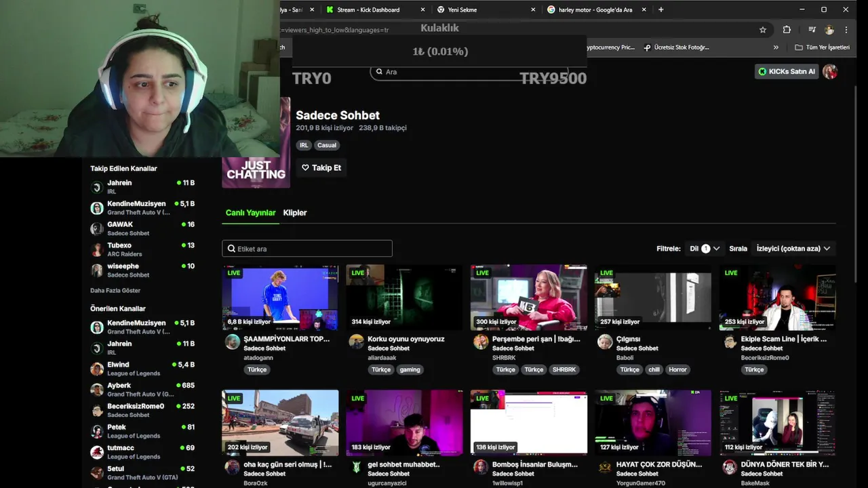Viewport: 868px width, 488px height.
Task: Switch to the Canlı Yayınlar tab
Action: pyautogui.click(x=251, y=213)
